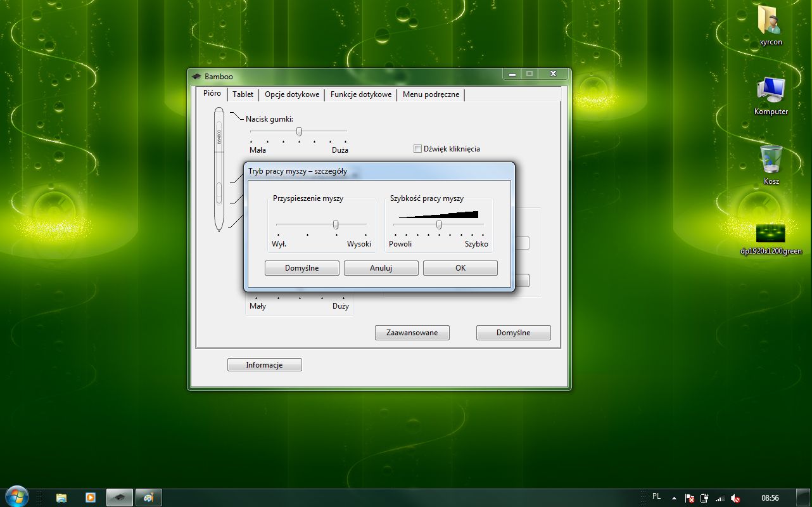Image resolution: width=812 pixels, height=507 pixels.
Task: Enable the Dźwięk kliknięcia checkbox
Action: point(417,149)
